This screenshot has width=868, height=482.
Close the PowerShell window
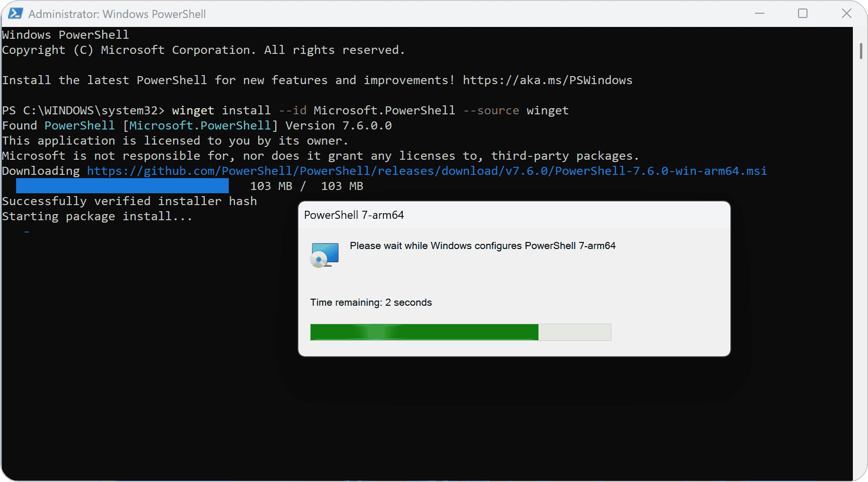tap(846, 13)
